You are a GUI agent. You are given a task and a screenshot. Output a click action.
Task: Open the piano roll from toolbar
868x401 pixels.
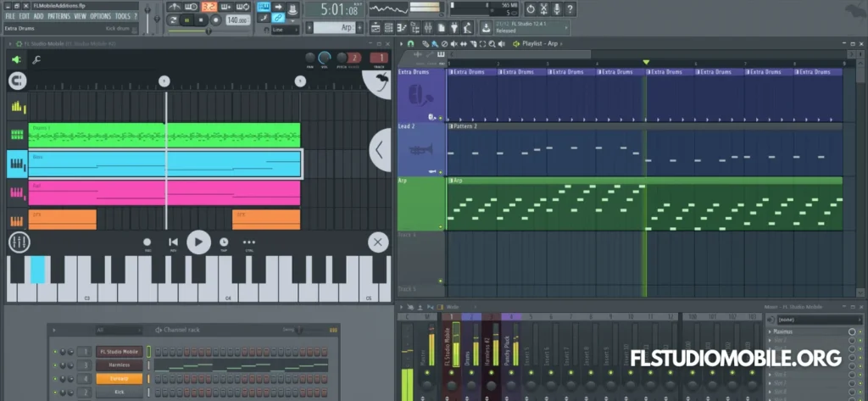[401, 27]
